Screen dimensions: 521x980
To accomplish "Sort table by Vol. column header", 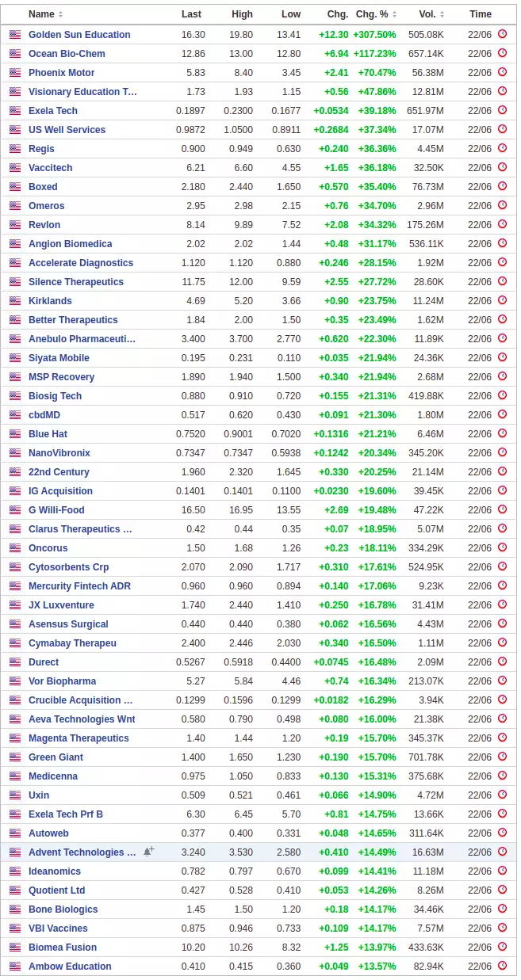I will point(431,14).
